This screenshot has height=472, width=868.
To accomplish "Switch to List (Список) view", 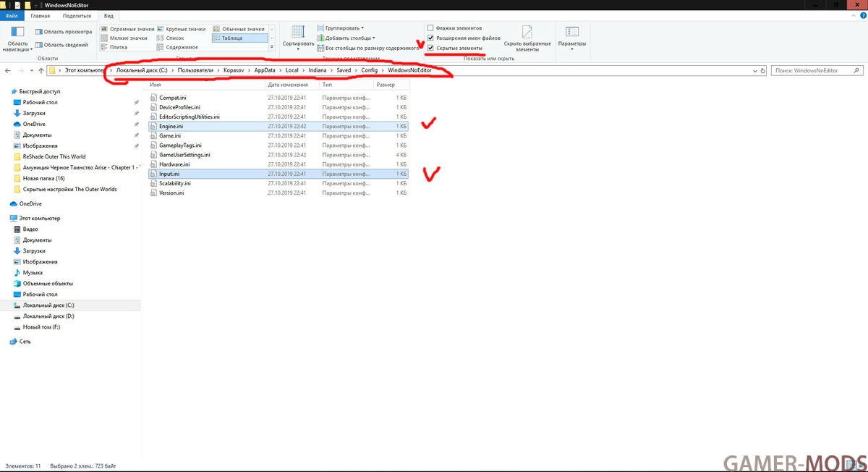I will pos(170,38).
